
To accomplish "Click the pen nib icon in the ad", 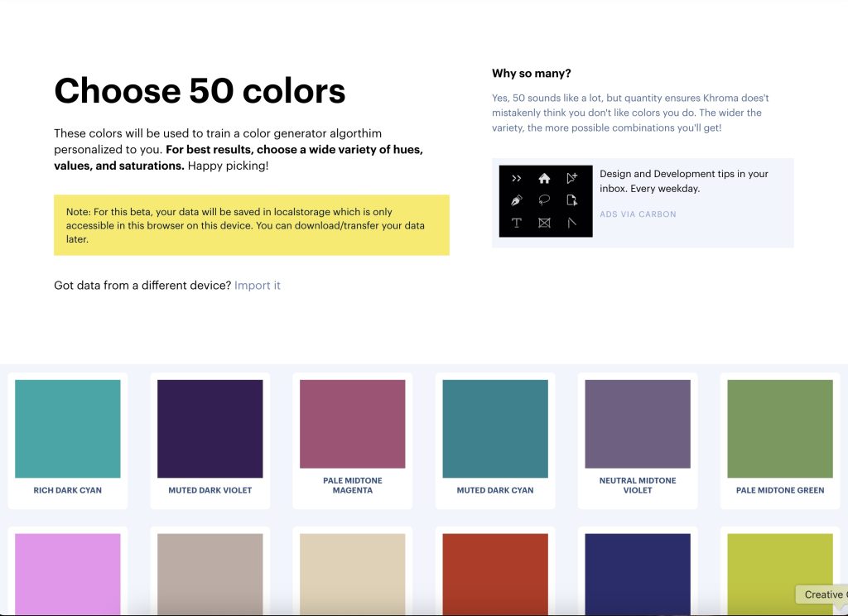I will click(x=517, y=200).
